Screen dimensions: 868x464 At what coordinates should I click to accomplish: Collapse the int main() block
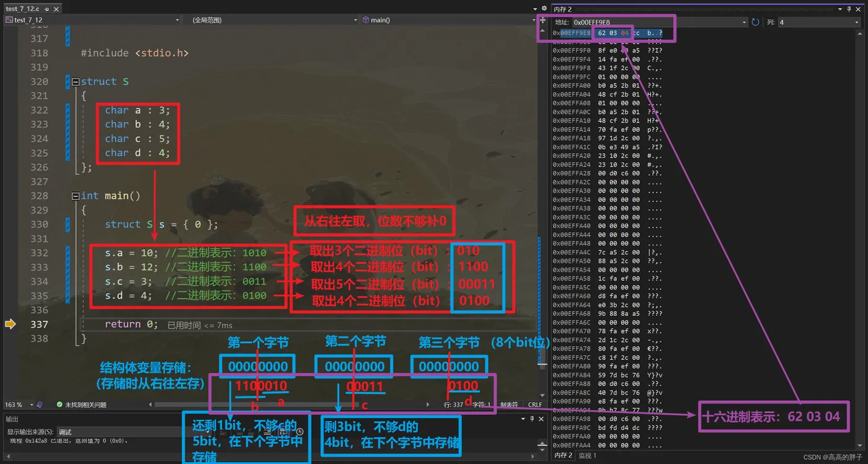click(76, 196)
